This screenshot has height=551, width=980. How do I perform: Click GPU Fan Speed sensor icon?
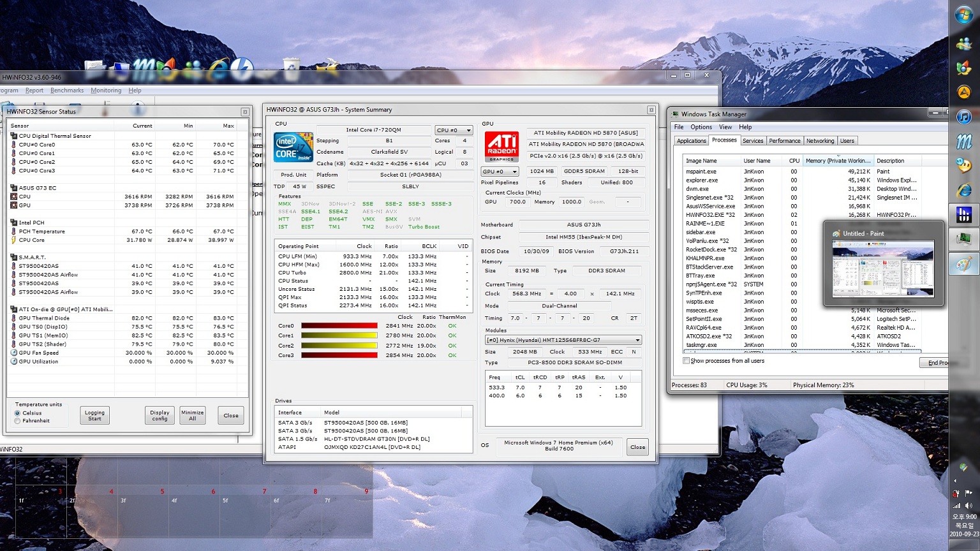pos(14,353)
